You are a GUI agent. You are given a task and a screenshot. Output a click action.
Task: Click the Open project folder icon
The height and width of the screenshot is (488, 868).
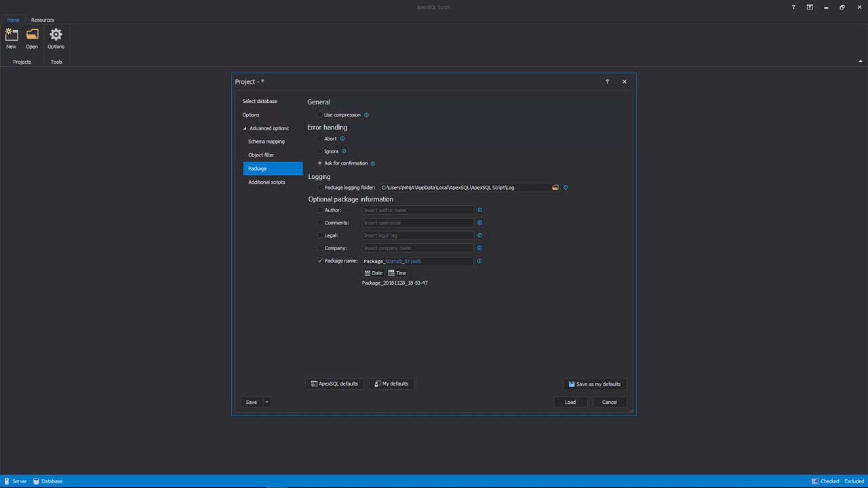point(32,35)
